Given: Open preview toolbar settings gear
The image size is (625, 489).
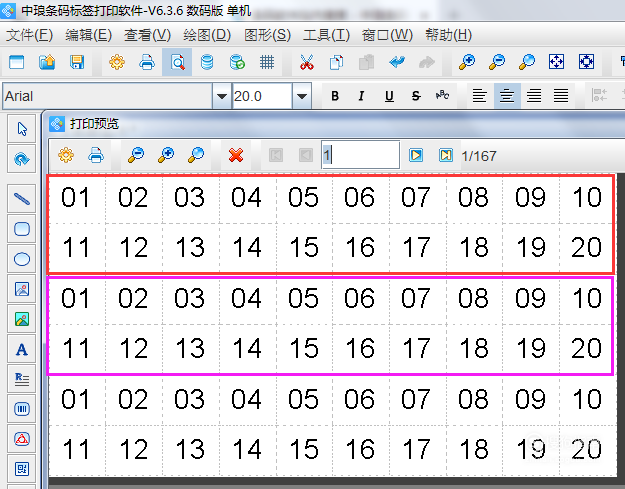Looking at the screenshot, I should [x=66, y=155].
